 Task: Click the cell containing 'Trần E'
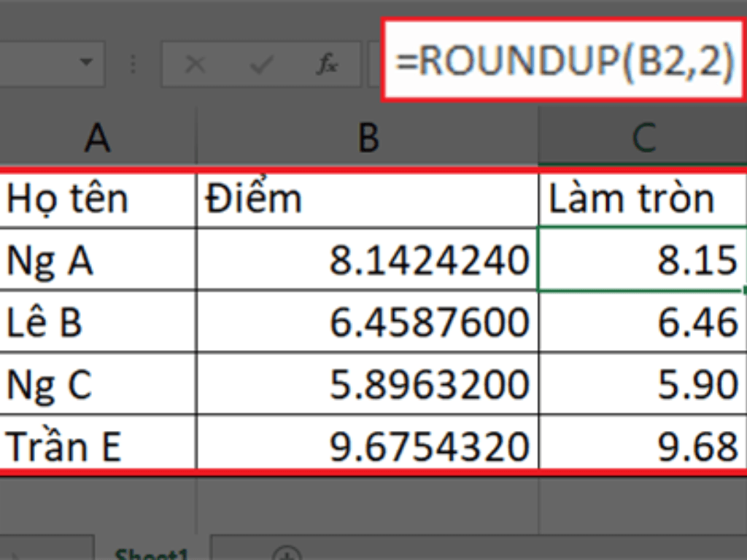pos(98,446)
